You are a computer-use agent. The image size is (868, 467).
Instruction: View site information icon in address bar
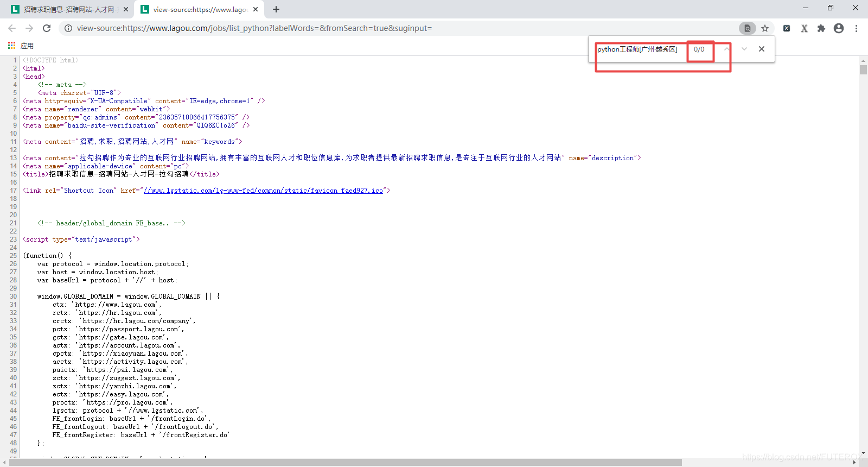point(68,28)
